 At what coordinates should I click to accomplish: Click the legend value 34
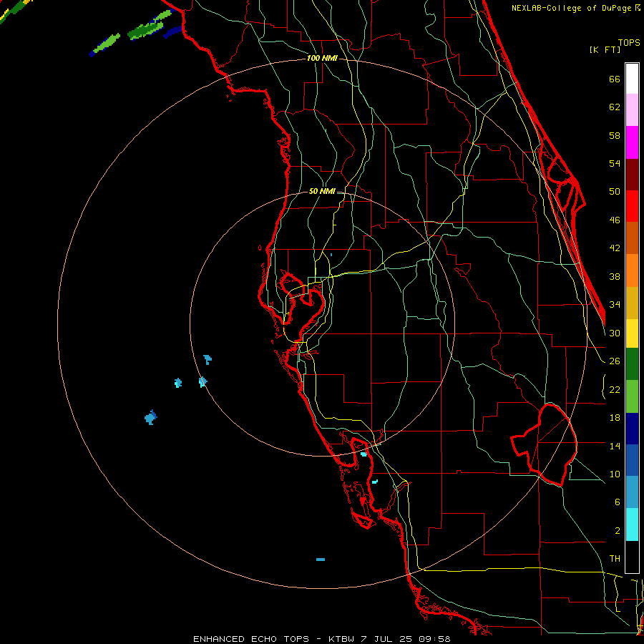pyautogui.click(x=615, y=305)
